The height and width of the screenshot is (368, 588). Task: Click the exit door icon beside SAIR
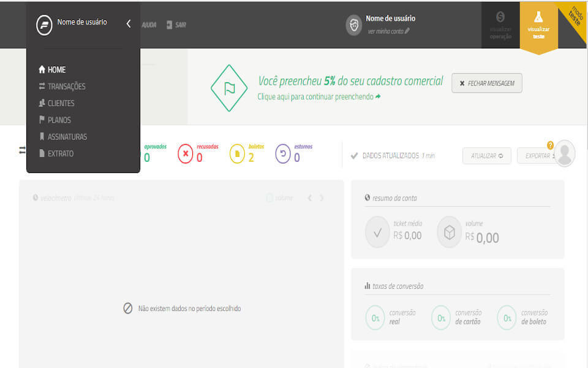tap(170, 25)
